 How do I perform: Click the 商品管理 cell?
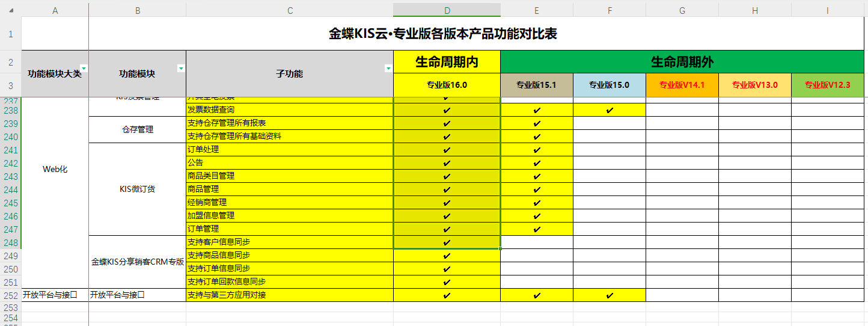tap(290, 189)
